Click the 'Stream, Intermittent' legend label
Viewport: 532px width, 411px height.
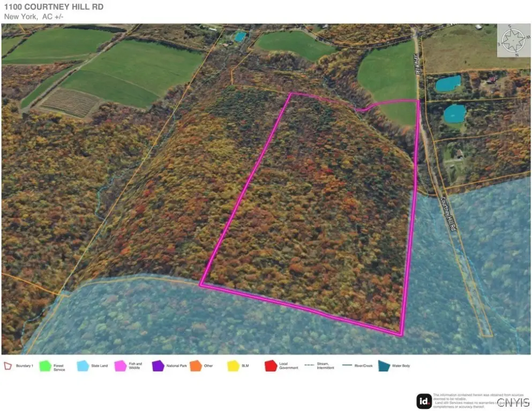(325, 366)
